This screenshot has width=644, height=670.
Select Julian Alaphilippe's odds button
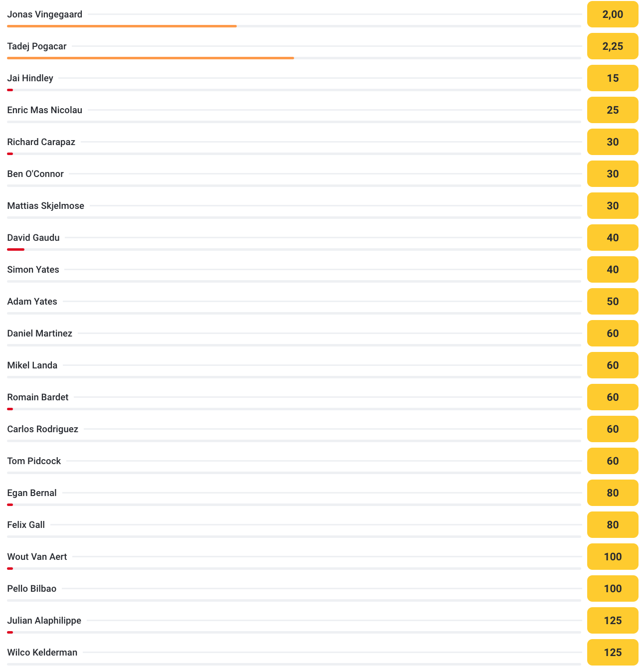coord(613,621)
